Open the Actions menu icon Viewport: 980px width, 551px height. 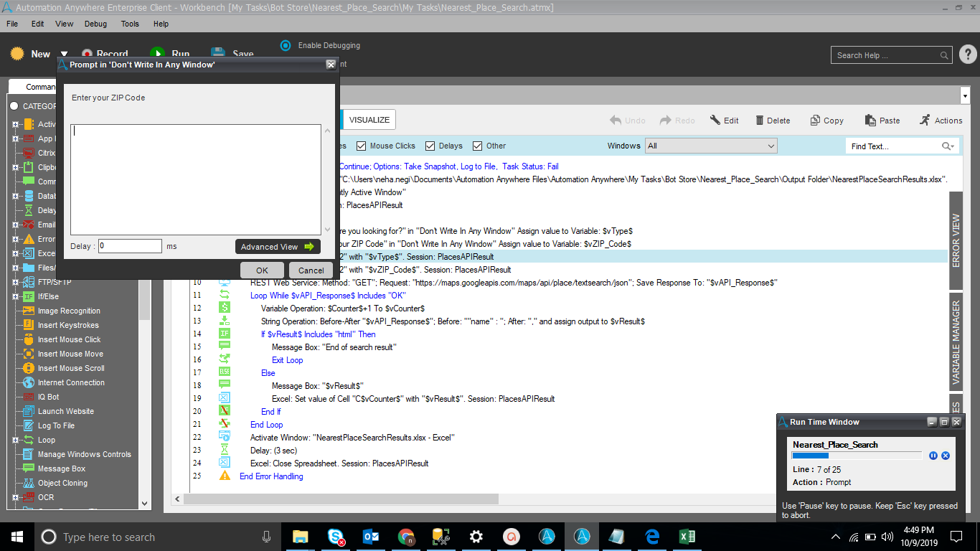pos(925,121)
